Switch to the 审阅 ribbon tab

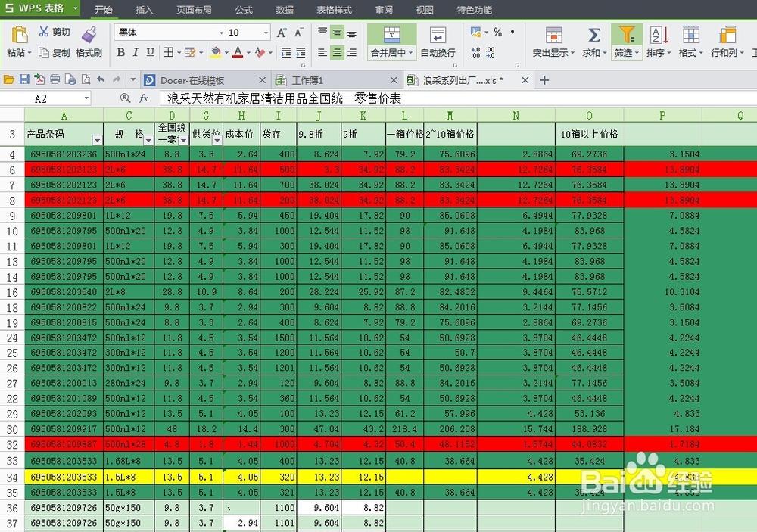click(384, 10)
